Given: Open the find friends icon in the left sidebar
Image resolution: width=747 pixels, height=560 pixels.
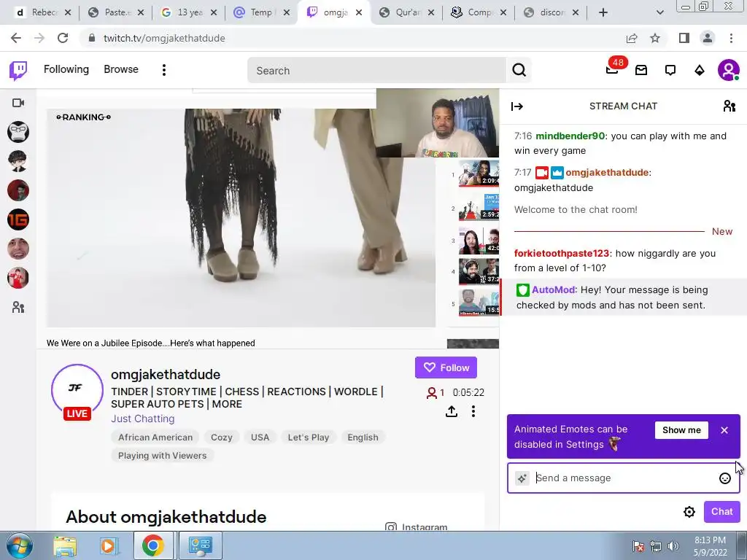Looking at the screenshot, I should pyautogui.click(x=18, y=307).
